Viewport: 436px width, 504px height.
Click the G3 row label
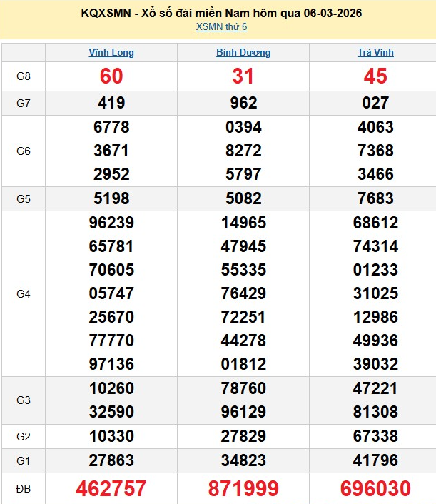(24, 400)
